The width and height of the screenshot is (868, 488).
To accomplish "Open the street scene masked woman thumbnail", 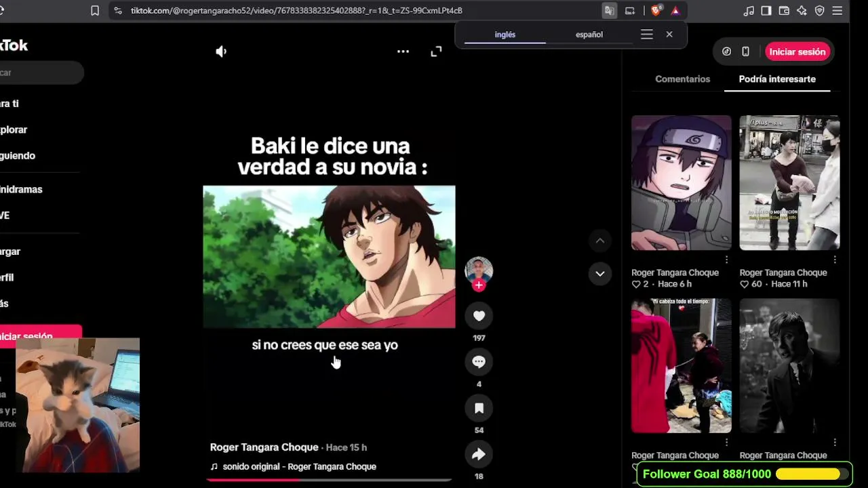I will (789, 183).
